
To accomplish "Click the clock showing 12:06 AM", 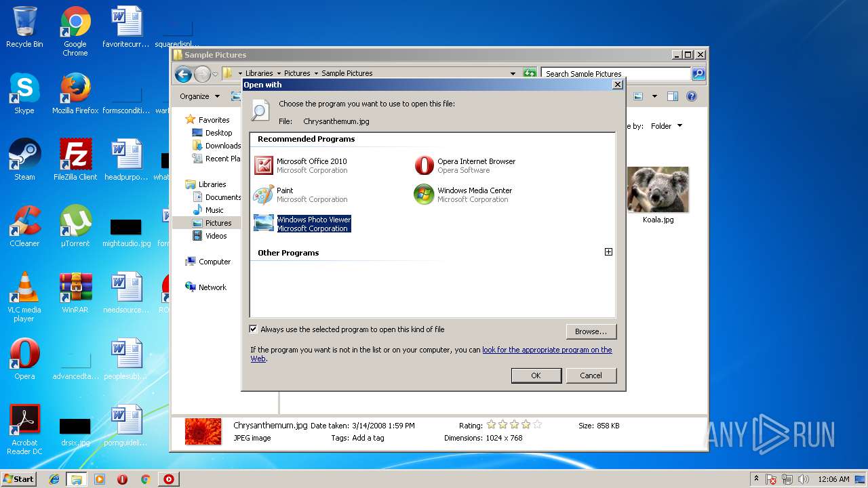I will click(x=833, y=479).
